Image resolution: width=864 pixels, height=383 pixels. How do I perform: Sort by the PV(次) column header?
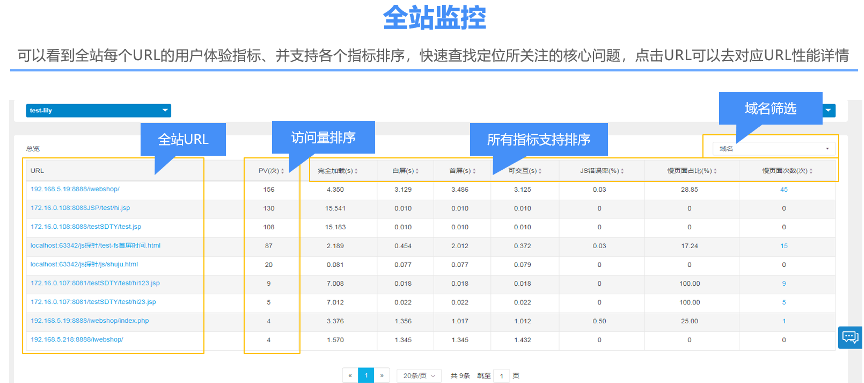pyautogui.click(x=272, y=171)
